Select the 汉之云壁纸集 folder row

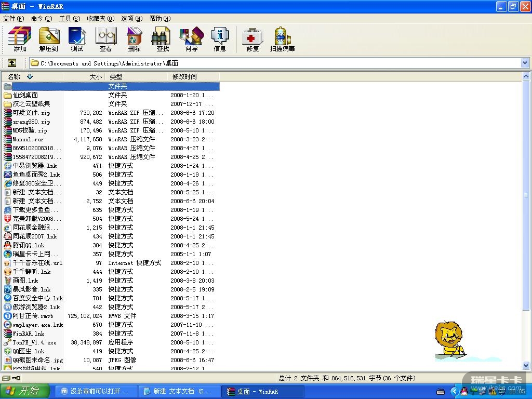click(111, 104)
